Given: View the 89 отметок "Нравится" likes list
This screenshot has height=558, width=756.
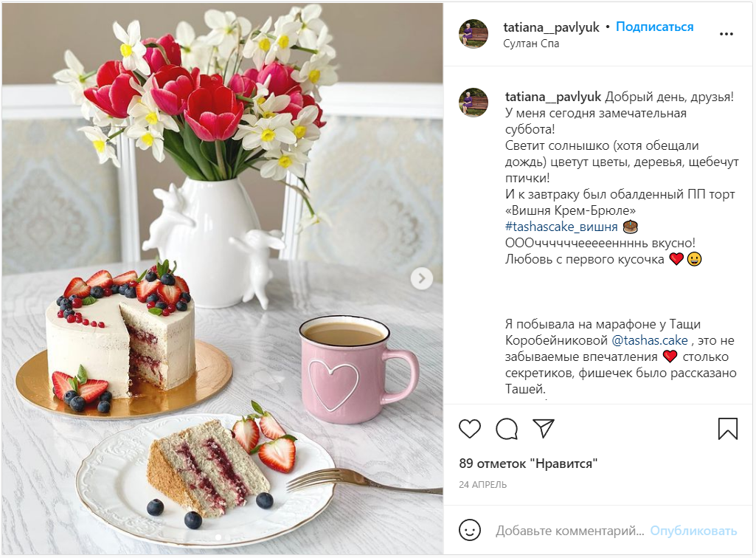Looking at the screenshot, I should pos(528,464).
